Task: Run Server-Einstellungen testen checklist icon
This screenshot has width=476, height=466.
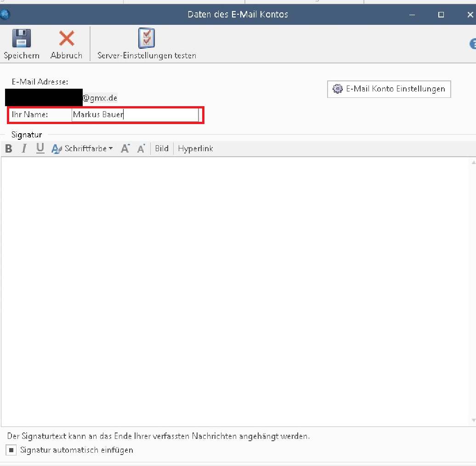Action: 147,38
